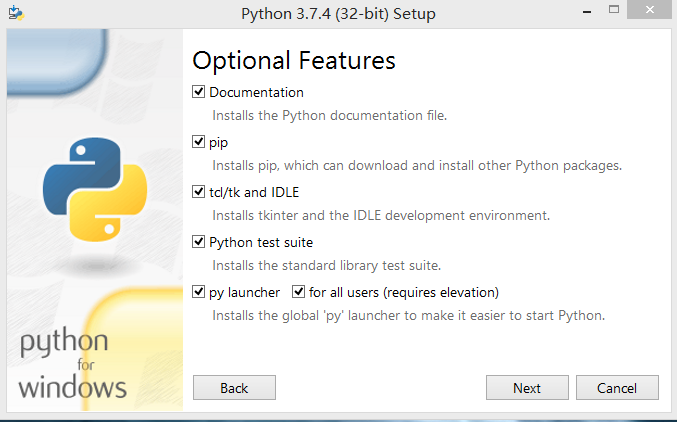Cancel the Python installation
This screenshot has height=422, width=677.
pos(617,387)
